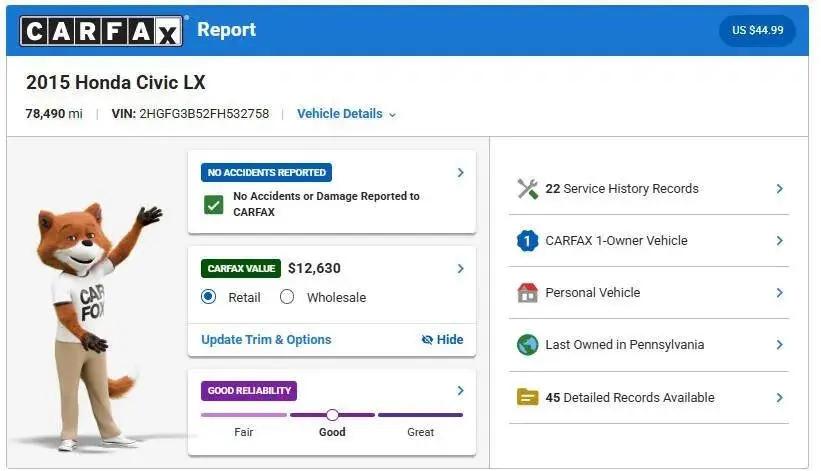Click Last Owned in Pennsylvania text
Viewport: 821px width, 471px height.
pos(625,345)
